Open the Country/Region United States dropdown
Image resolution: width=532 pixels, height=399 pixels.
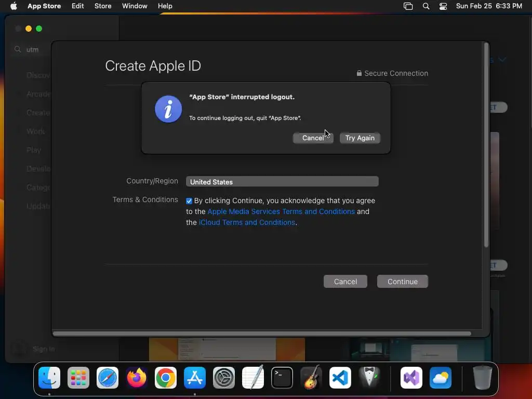pos(282,181)
